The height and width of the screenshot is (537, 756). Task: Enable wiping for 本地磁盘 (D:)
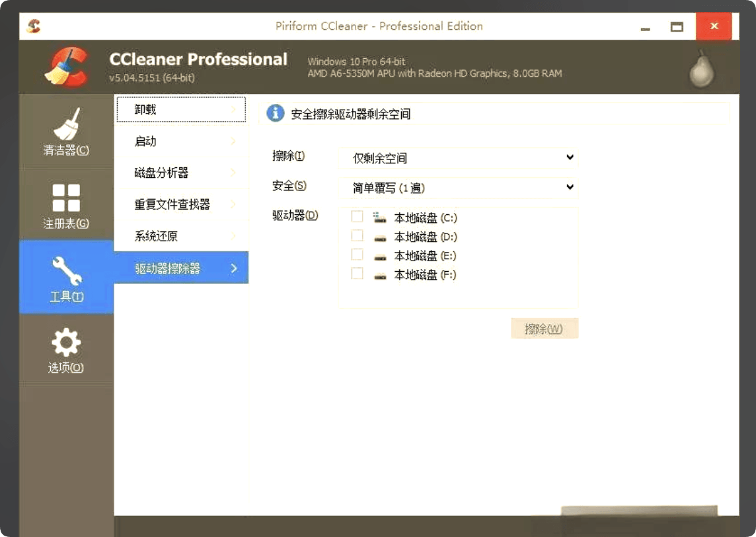(x=357, y=235)
